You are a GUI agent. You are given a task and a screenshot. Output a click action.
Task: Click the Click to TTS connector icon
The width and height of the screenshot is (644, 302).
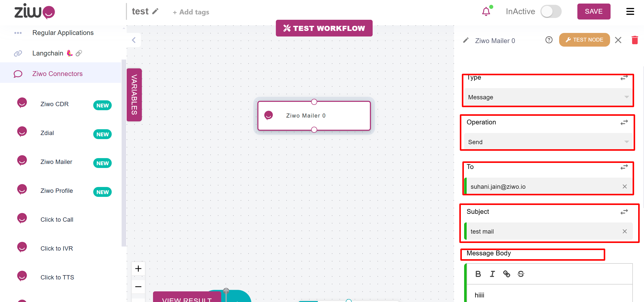(x=22, y=276)
